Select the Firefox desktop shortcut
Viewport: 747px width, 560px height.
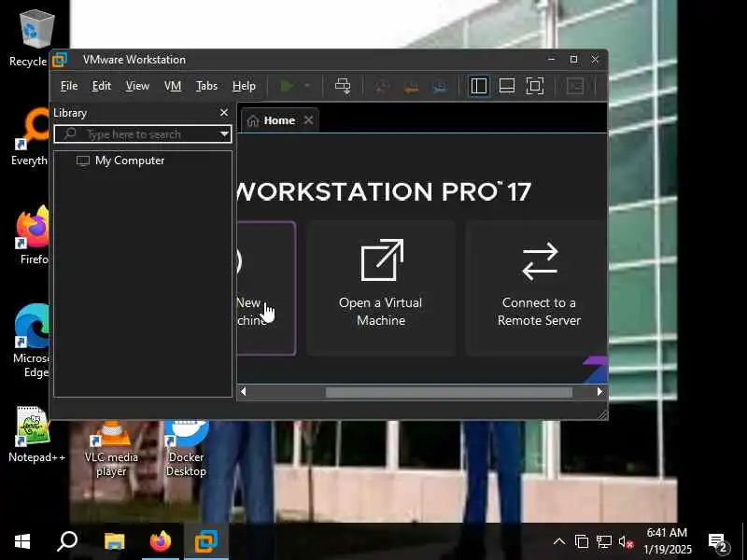pos(33,235)
